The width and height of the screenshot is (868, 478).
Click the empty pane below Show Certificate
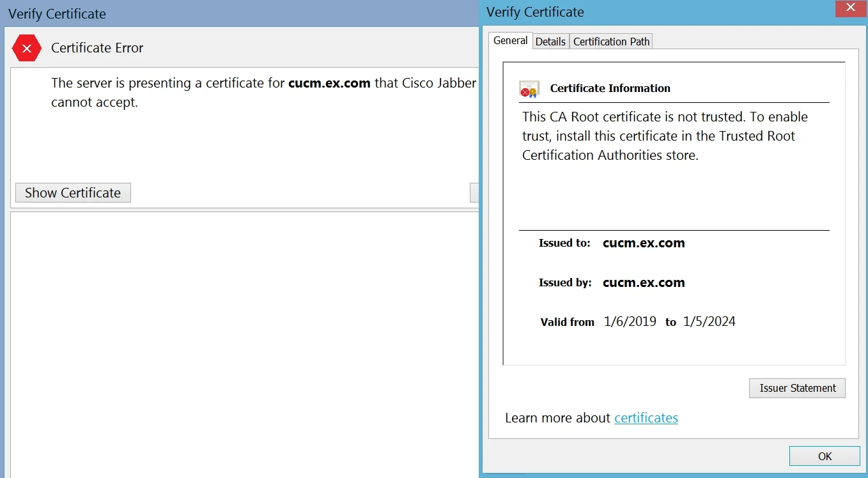pos(245,345)
